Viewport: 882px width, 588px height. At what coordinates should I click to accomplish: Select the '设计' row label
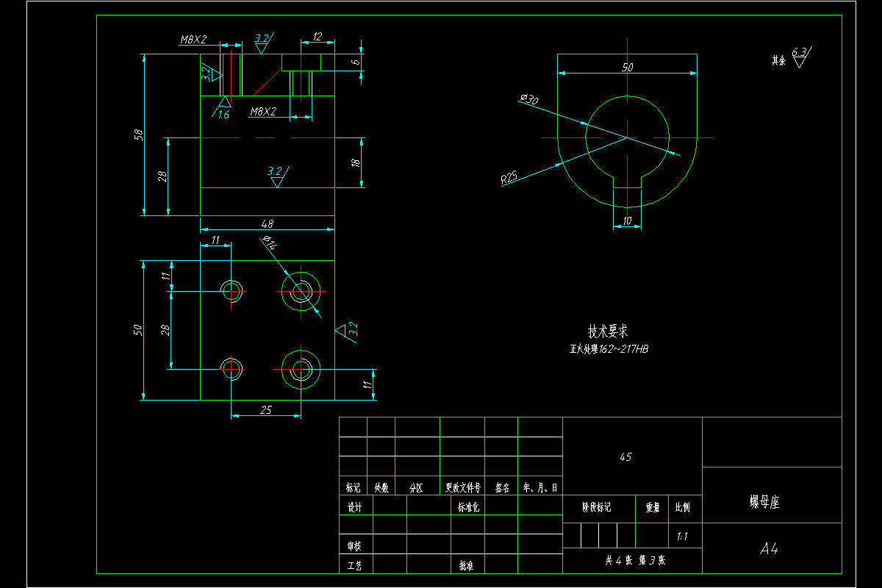pos(354,507)
